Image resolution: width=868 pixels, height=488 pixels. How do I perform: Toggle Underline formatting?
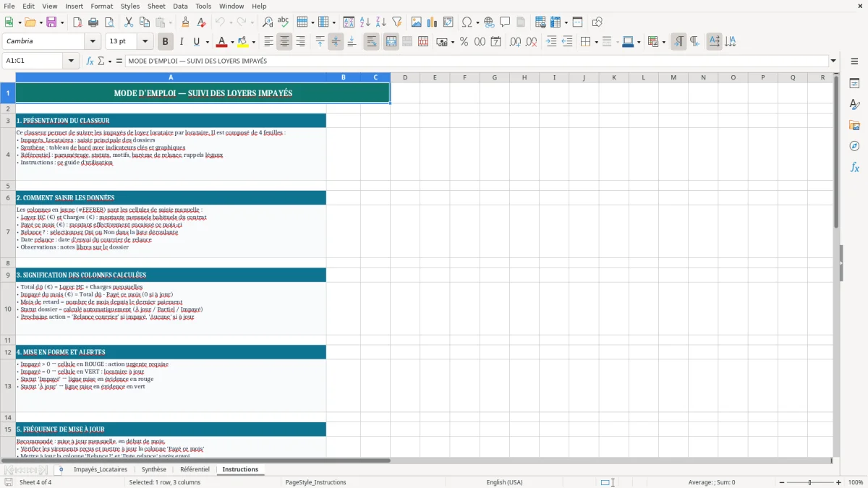197,42
